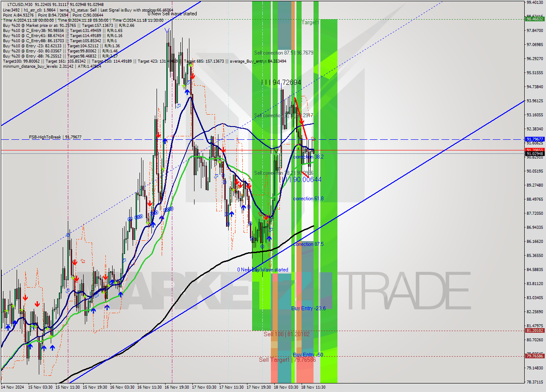
Task: Click the 78.37115 price axis value
Action: pyautogui.click(x=535, y=382)
